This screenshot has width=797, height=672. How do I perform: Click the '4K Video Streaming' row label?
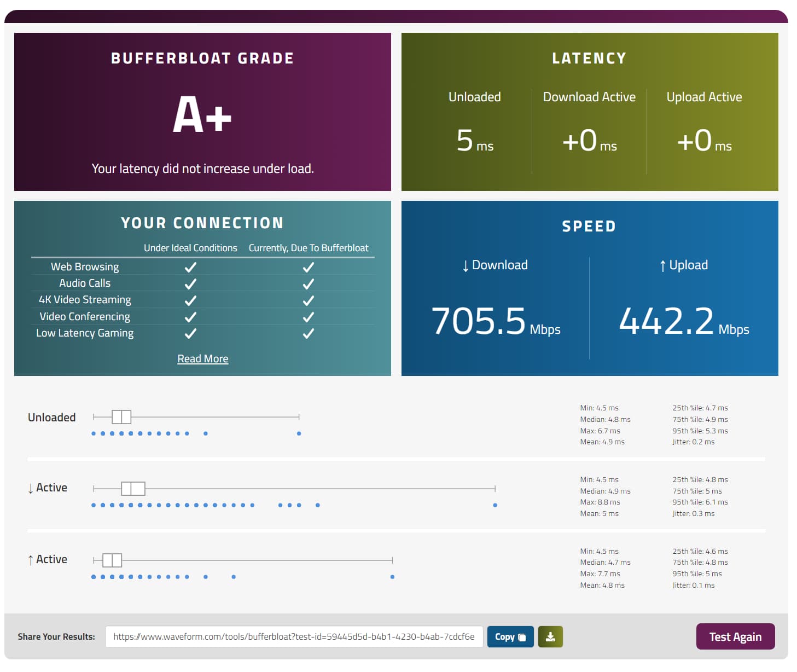point(85,300)
